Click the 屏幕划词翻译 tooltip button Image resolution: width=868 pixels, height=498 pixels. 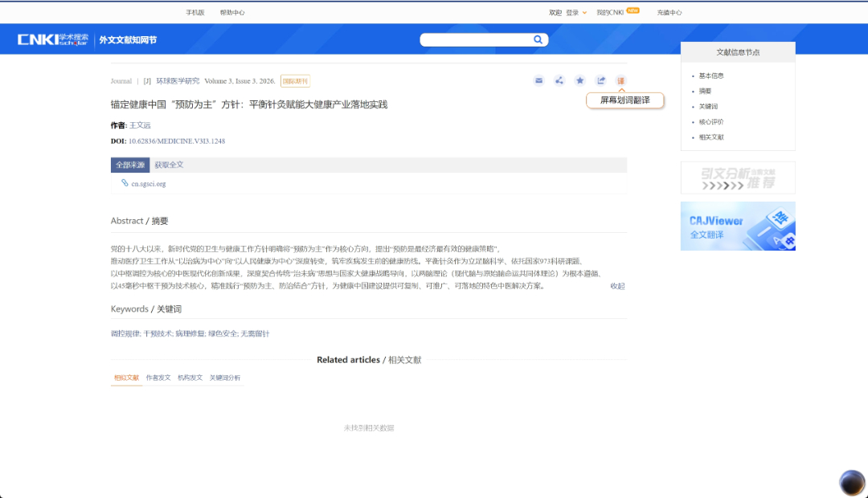(625, 100)
